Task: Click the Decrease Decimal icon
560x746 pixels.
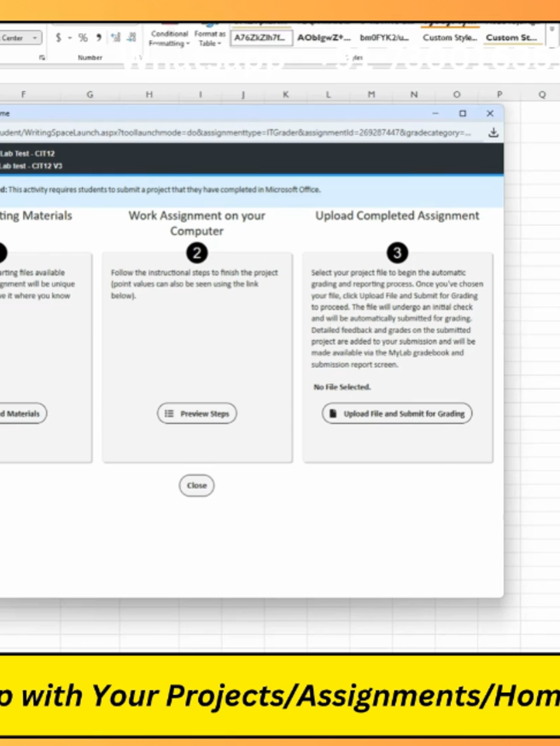Action: (131, 37)
